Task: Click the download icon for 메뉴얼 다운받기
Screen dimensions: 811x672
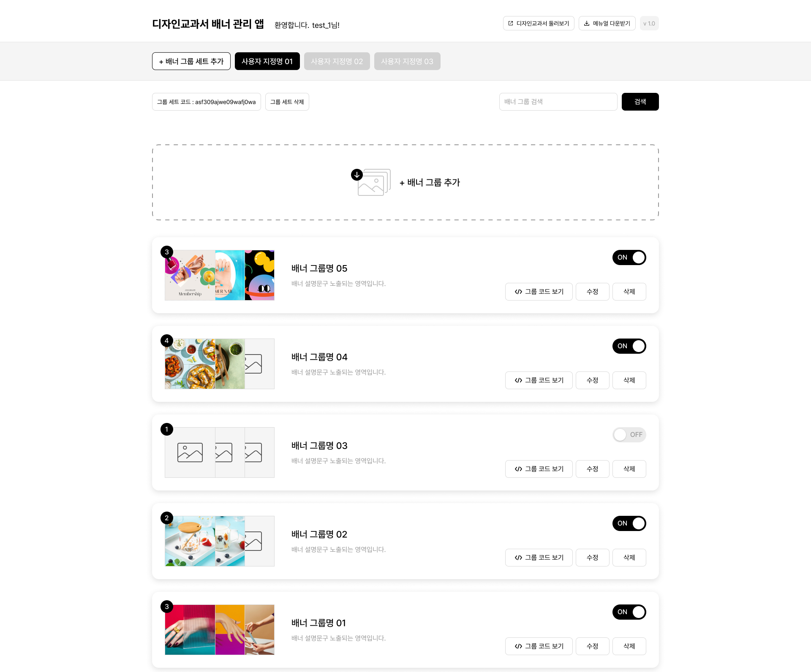Action: (587, 23)
